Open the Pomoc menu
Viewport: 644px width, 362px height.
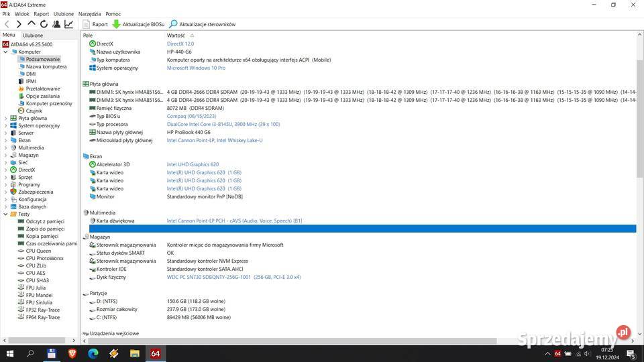click(x=113, y=14)
